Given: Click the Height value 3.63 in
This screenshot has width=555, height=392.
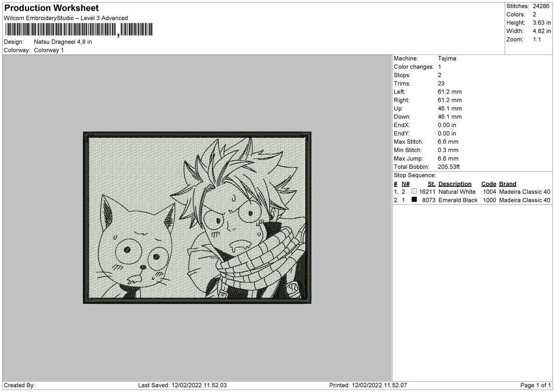Looking at the screenshot, I should (x=542, y=23).
